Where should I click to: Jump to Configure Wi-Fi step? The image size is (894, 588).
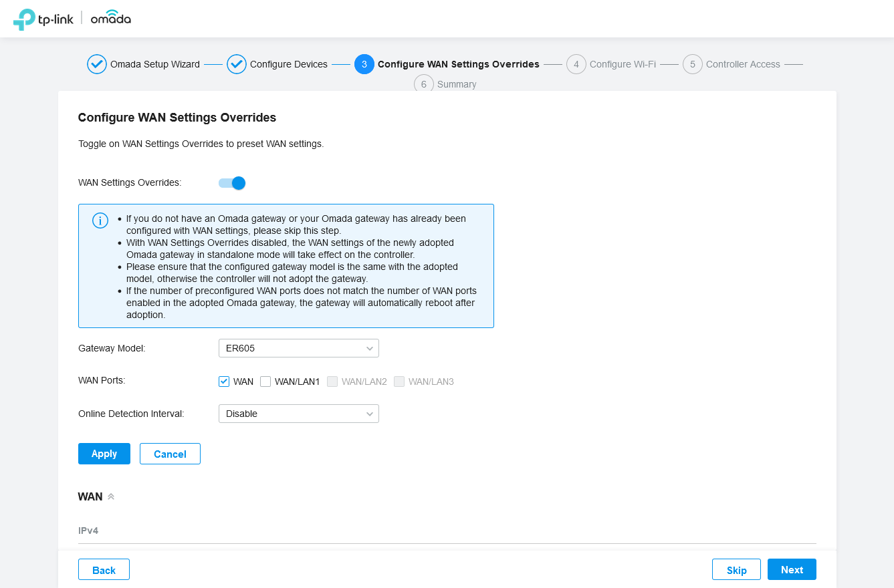tap(623, 64)
